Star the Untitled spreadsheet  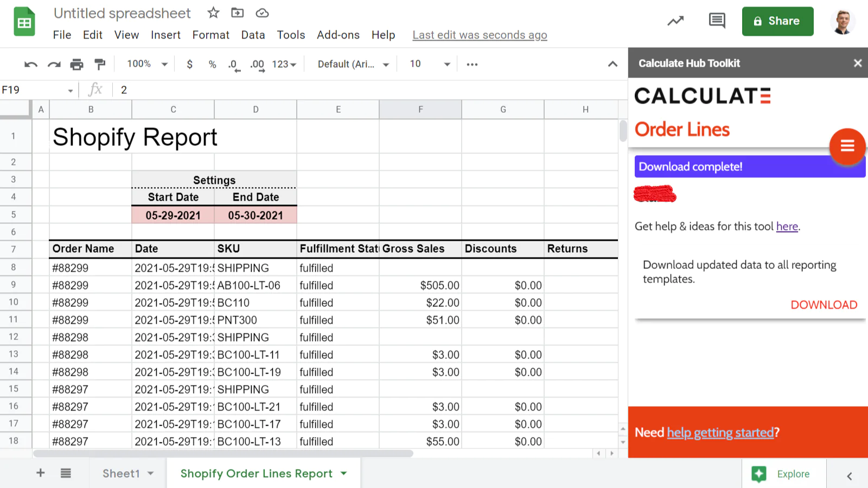[x=213, y=12]
